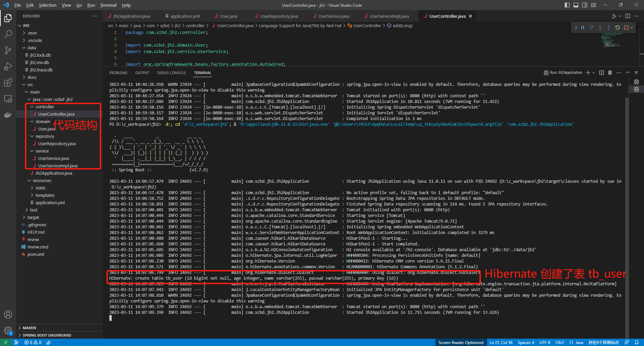
Task: Open pom.xml in the explorer
Action: tap(59, 254)
